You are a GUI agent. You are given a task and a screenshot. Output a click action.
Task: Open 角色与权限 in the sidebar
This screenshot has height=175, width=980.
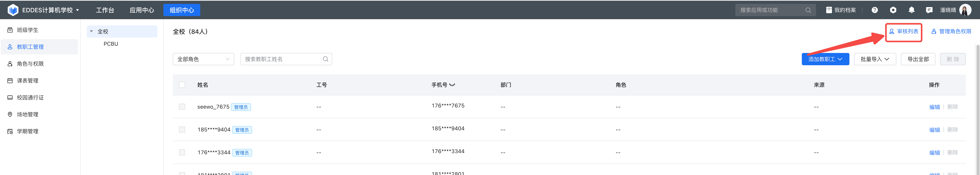(39, 64)
